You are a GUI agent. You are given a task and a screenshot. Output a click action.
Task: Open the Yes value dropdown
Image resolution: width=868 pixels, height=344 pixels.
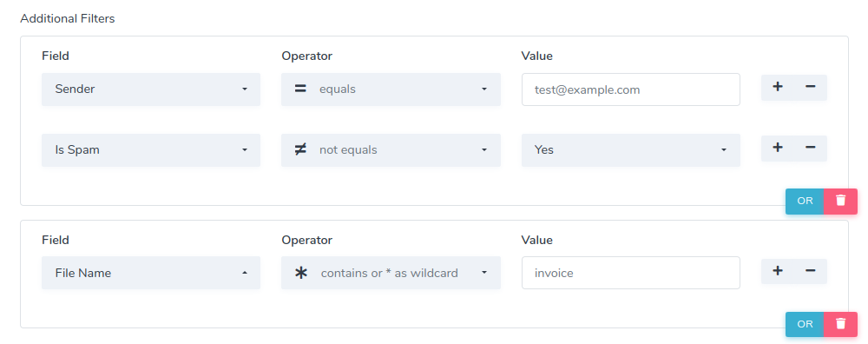point(630,150)
